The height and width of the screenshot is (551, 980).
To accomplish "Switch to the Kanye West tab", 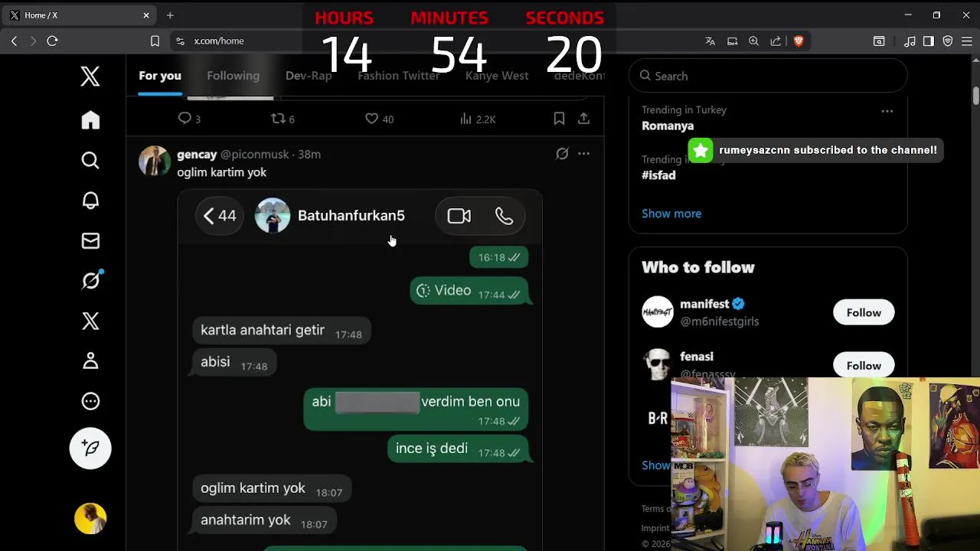I will point(497,76).
